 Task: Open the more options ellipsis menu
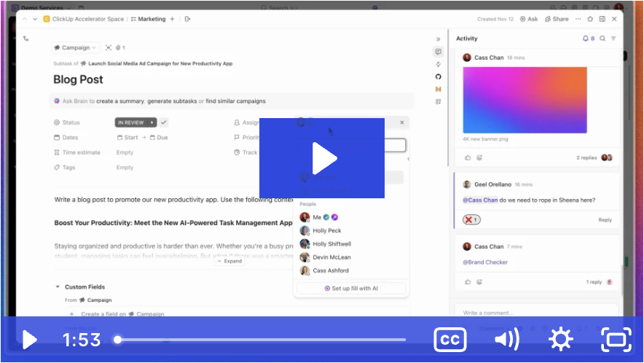578,19
